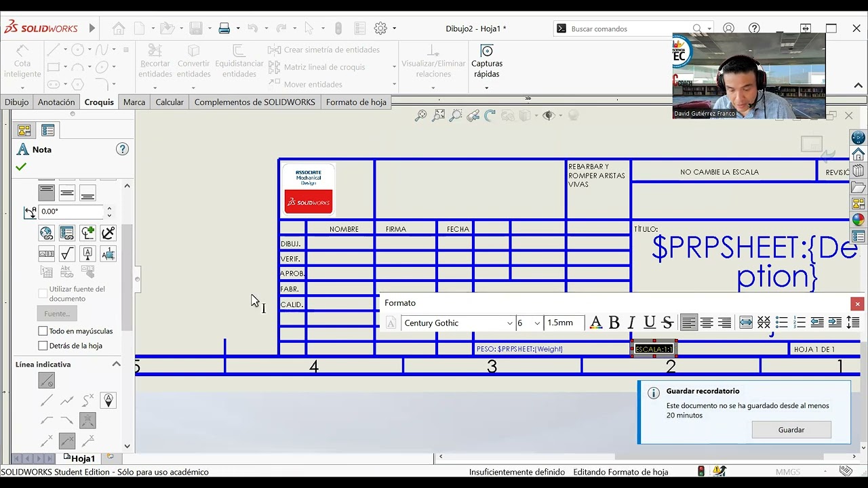The image size is (868, 488).
Task: Toggle fit text option in Formato toolbar
Action: tap(746, 323)
